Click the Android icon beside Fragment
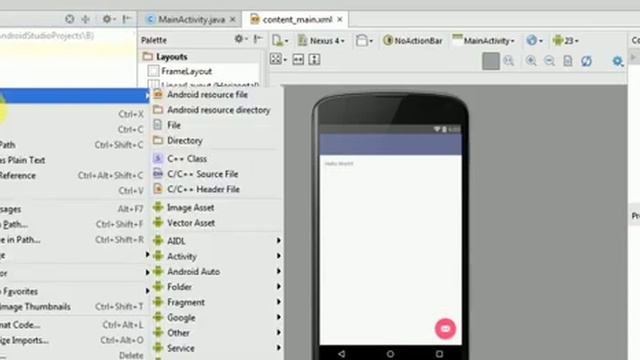Image resolution: width=640 pixels, height=360 pixels. [158, 302]
